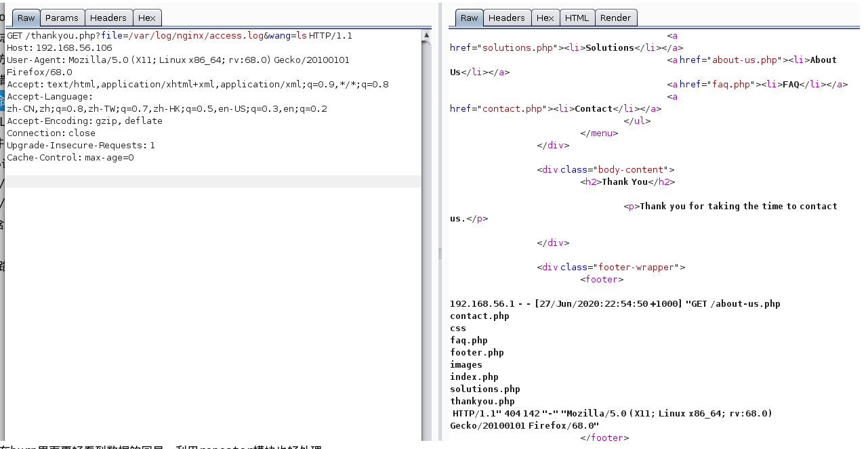Image resolution: width=868 pixels, height=449 pixels.
Task: Switch to the response Hex tab
Action: click(x=545, y=18)
